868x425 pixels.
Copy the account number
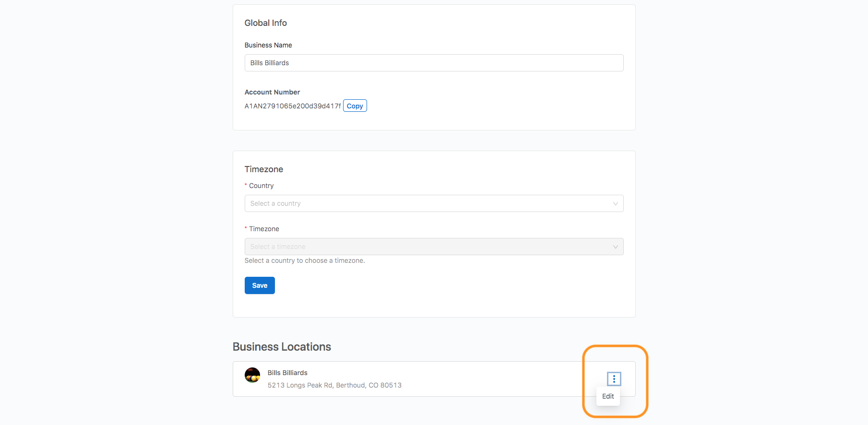point(355,106)
